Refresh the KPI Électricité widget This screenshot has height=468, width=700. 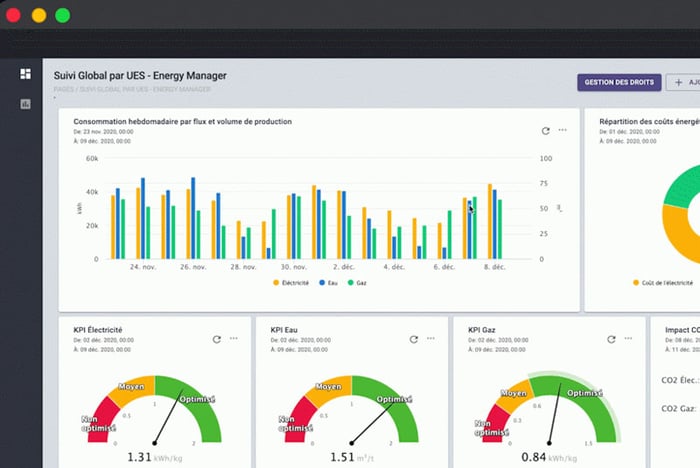click(217, 339)
